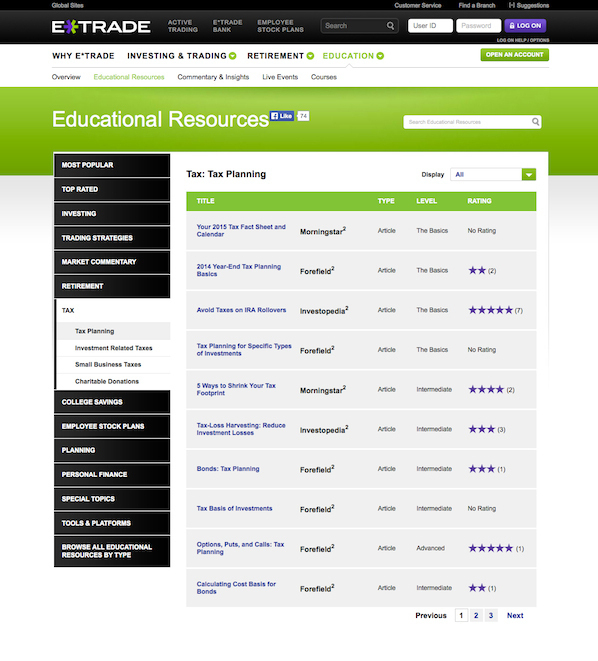Sort by Rating column header
This screenshot has width=598, height=661.
click(x=479, y=201)
